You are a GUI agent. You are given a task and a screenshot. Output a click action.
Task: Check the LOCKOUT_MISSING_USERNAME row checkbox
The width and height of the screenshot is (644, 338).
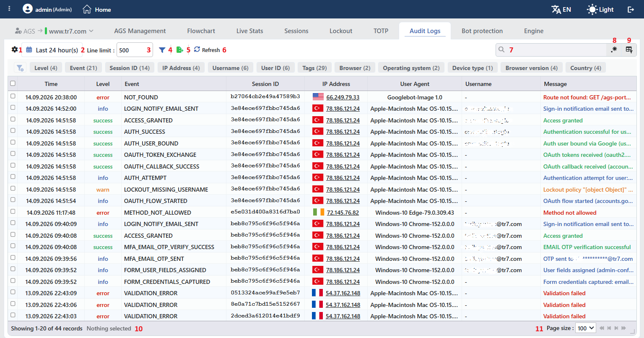click(13, 188)
